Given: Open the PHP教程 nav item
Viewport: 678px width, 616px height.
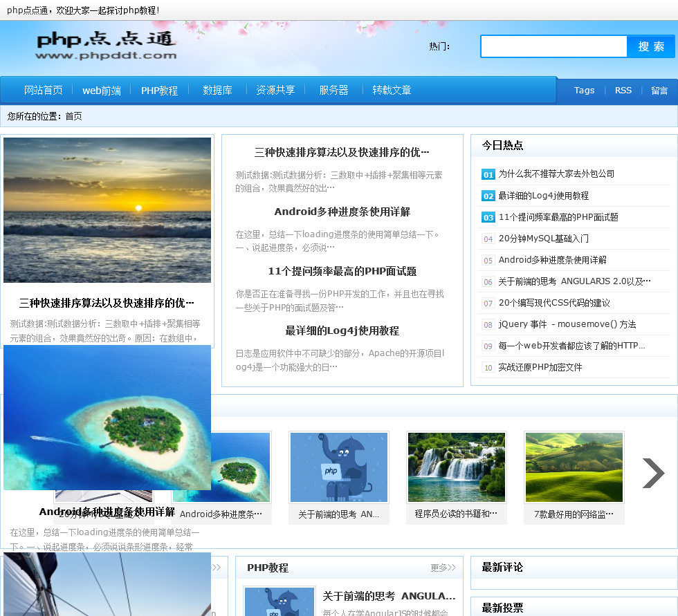Looking at the screenshot, I should 160,91.
